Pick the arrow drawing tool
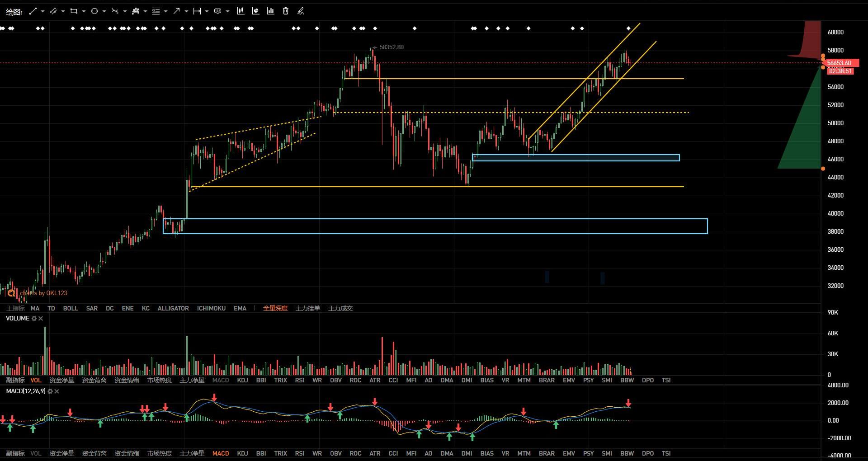This screenshot has width=868, height=461. (176, 11)
